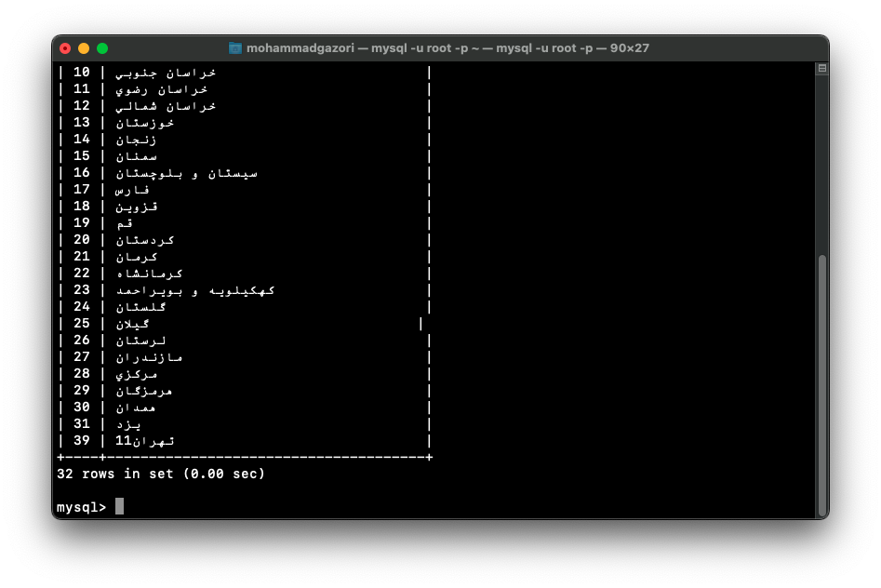Image resolution: width=881 pixels, height=588 pixels.
Task: Select the row id 39
Action: (82, 441)
